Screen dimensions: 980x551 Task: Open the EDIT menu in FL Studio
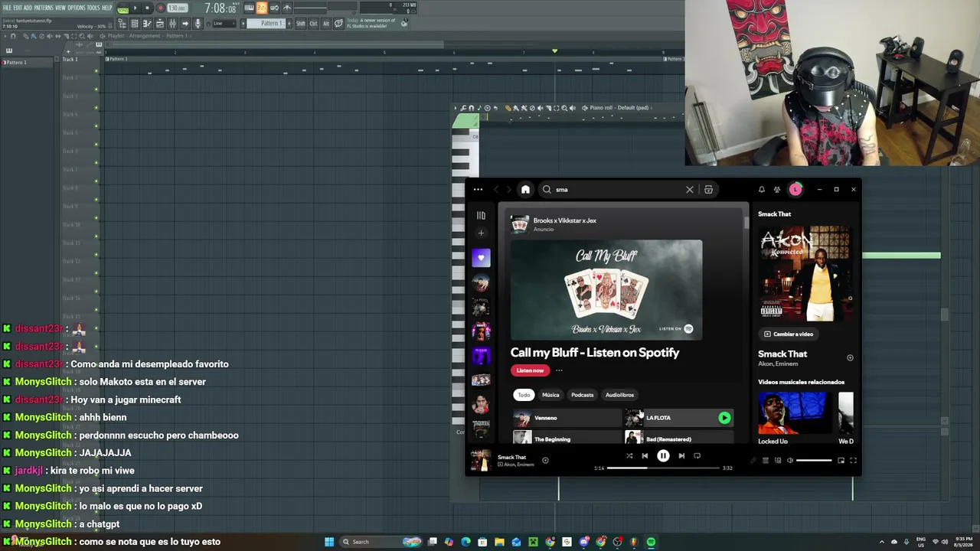coord(18,8)
